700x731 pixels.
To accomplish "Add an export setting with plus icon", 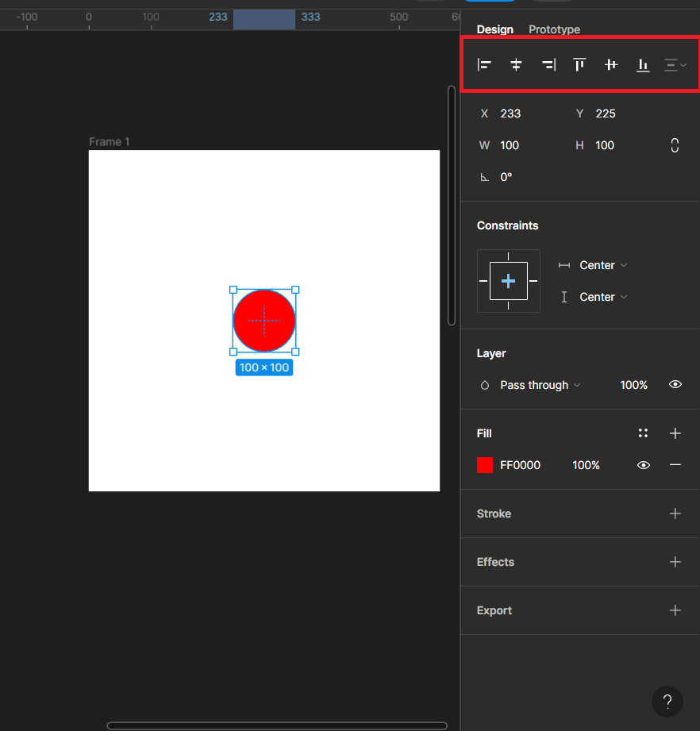I will coord(675,610).
